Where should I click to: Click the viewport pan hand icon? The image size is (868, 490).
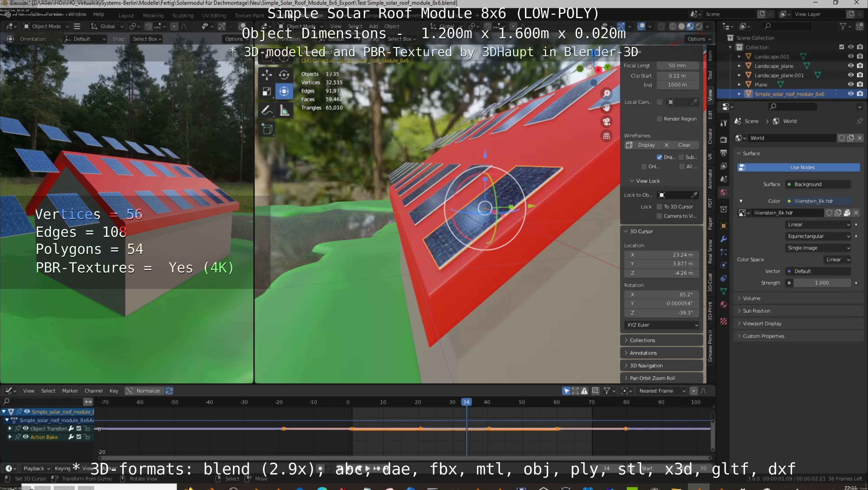[x=607, y=107]
